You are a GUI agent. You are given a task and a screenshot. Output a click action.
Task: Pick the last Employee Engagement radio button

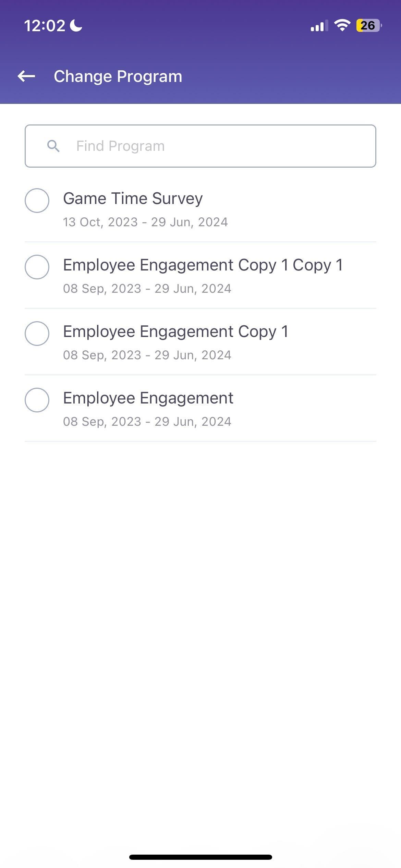pos(37,400)
